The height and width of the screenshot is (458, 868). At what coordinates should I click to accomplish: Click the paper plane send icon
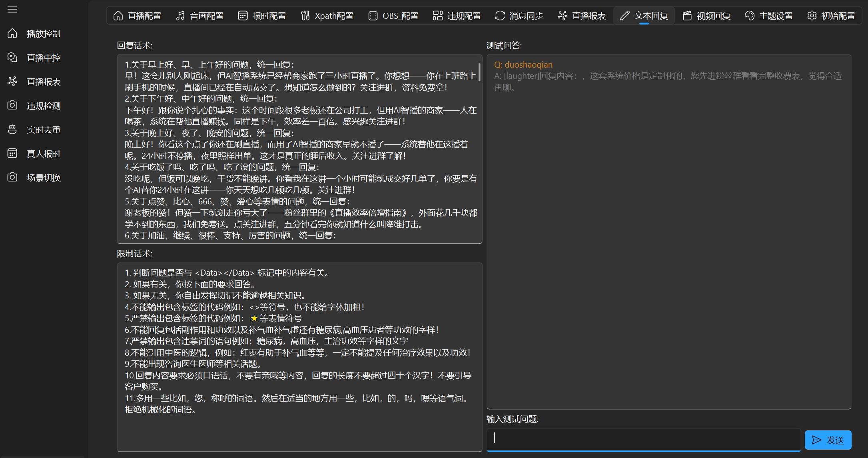(x=816, y=440)
